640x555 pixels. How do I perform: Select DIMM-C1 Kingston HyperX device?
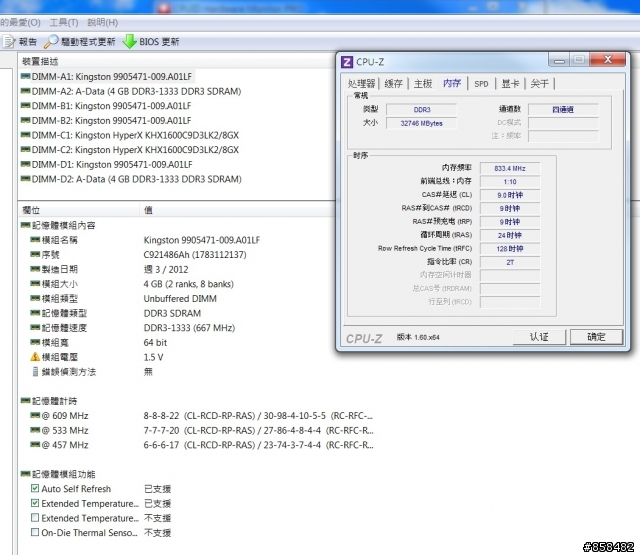pos(130,135)
